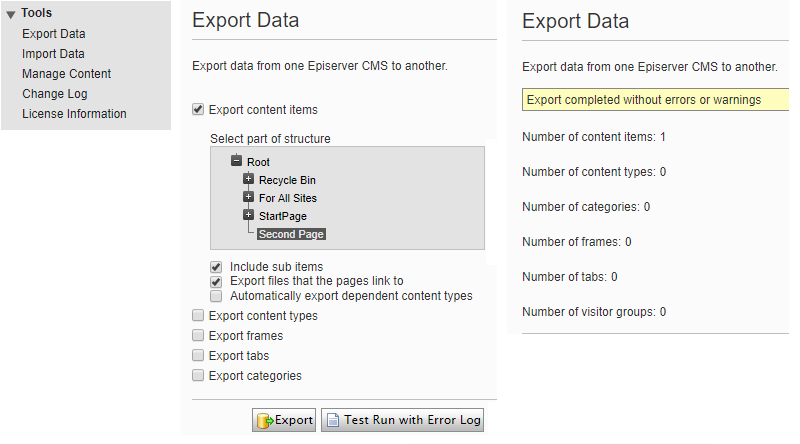Click 'Export completed without errors or warnings' message

[x=656, y=100]
